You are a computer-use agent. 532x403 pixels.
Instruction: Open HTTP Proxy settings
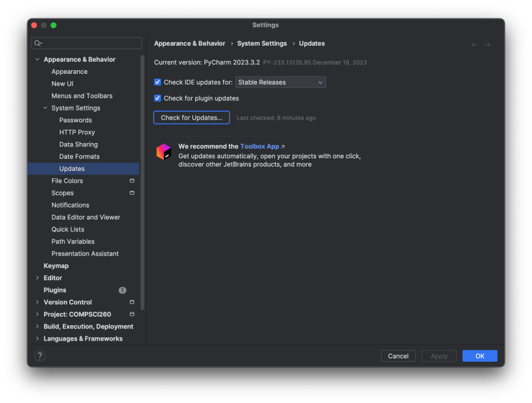[77, 132]
